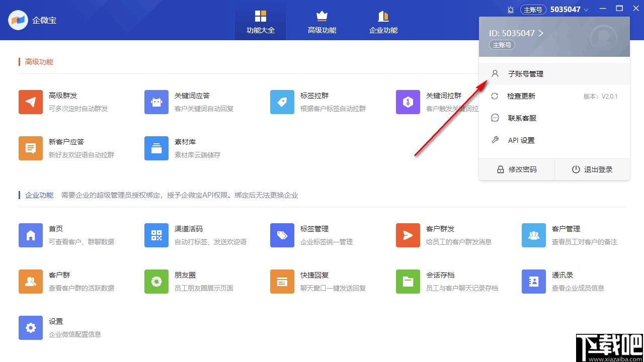Viewport: 644px width, 362px height.
Task: Click the 企微宝 app logo
Action: click(x=18, y=20)
